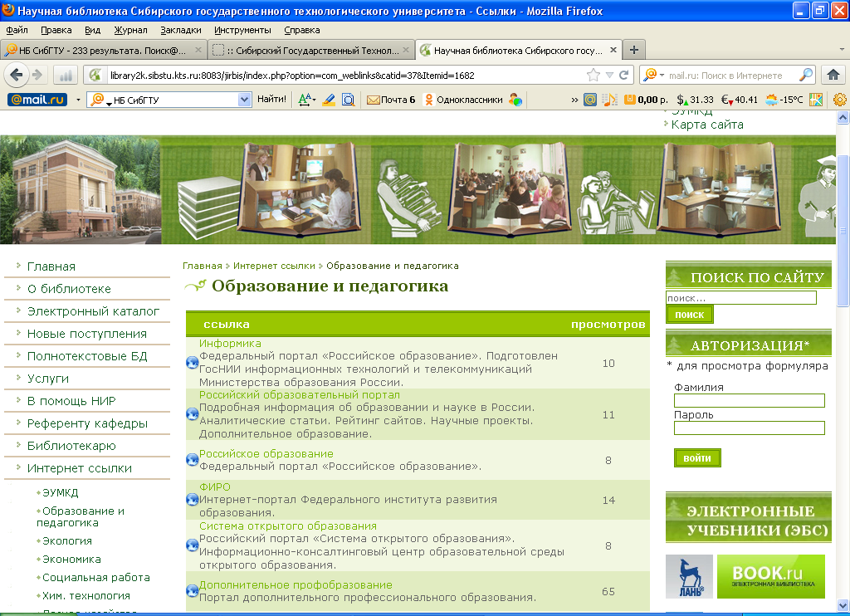Screen dimensions: 850x616
Task: Open the Справка menu
Action: click(x=302, y=30)
